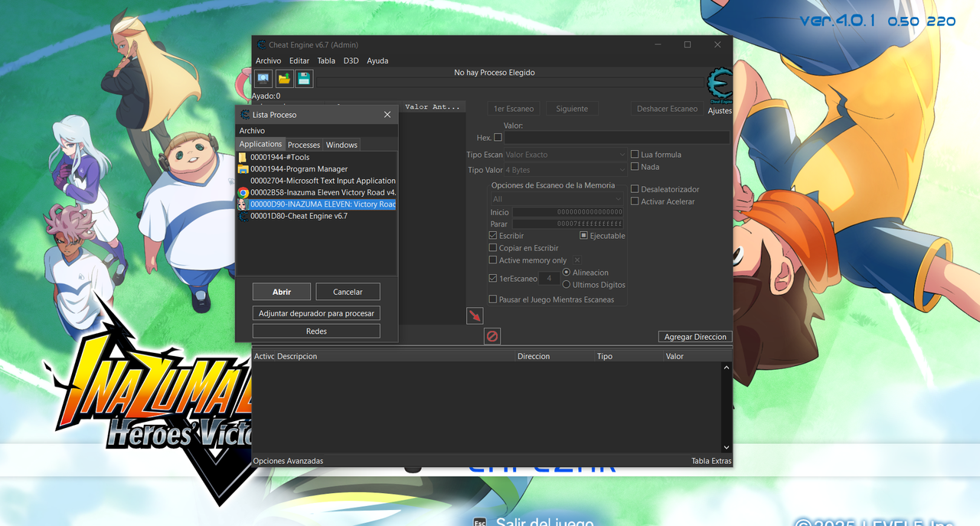This screenshot has width=980, height=526.
Task: Enable the Lua formula checkbox
Action: click(x=635, y=155)
